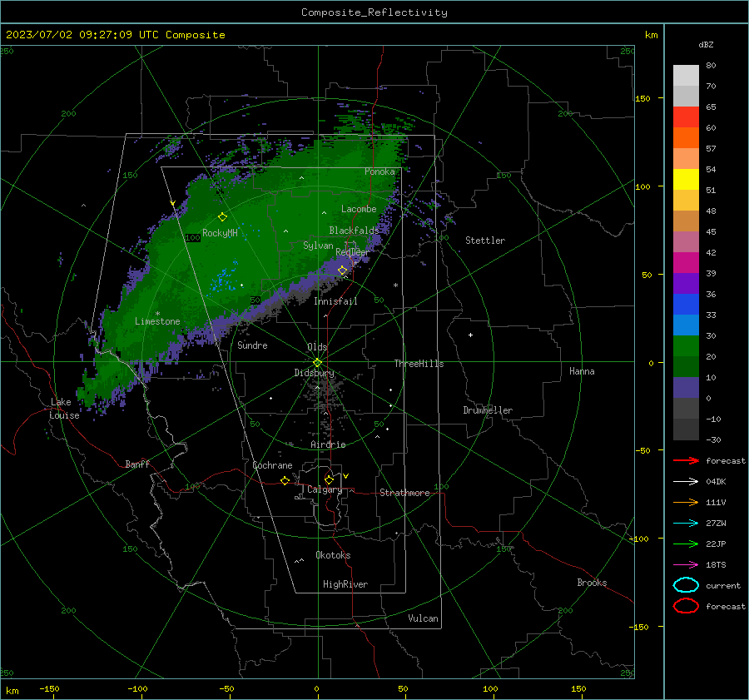Click the RockyMH label on the map

(220, 233)
